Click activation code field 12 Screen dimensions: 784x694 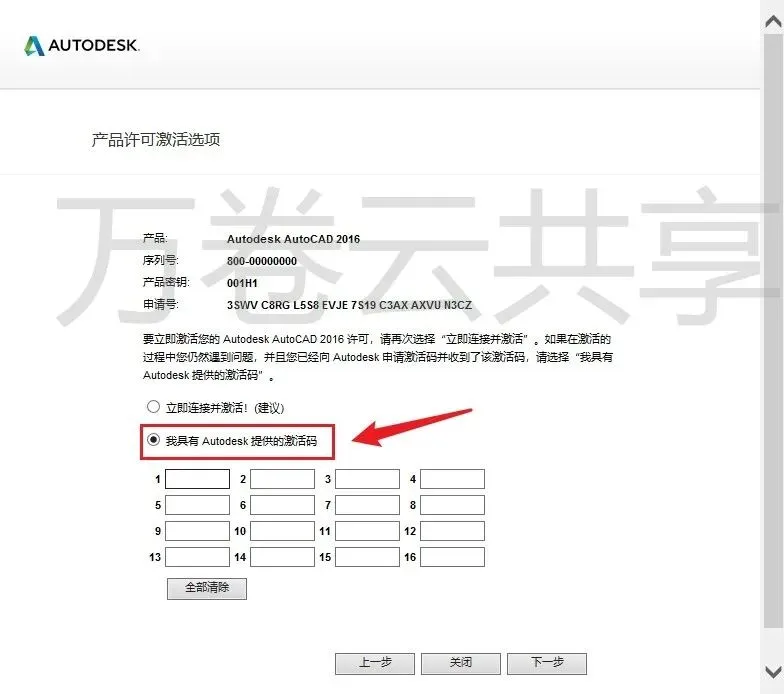tap(452, 531)
